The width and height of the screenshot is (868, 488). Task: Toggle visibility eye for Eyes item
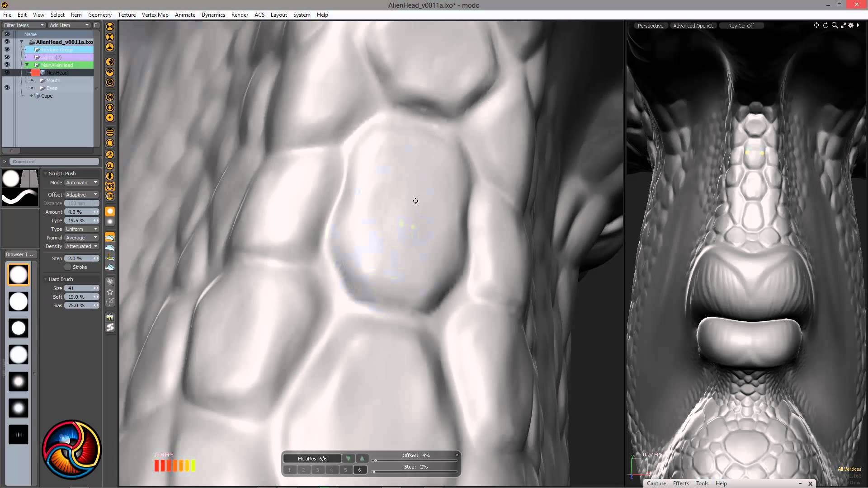[7, 88]
